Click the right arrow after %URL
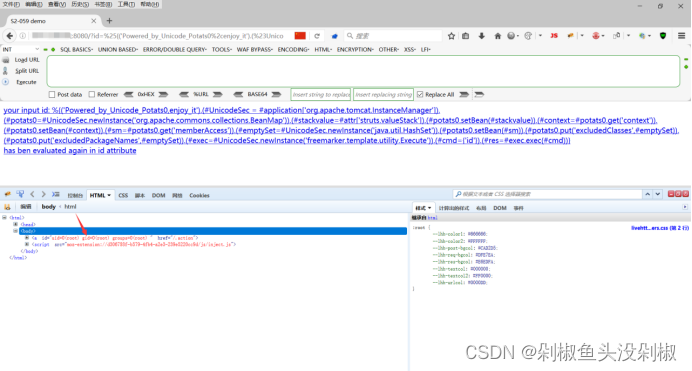The image size is (692, 371). pos(218,94)
